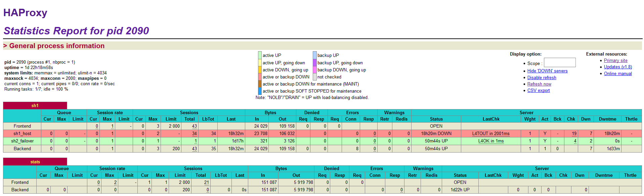The width and height of the screenshot is (644, 196).
Task: Click sh2_failover '50m44s UP' status cell
Action: [436, 141]
